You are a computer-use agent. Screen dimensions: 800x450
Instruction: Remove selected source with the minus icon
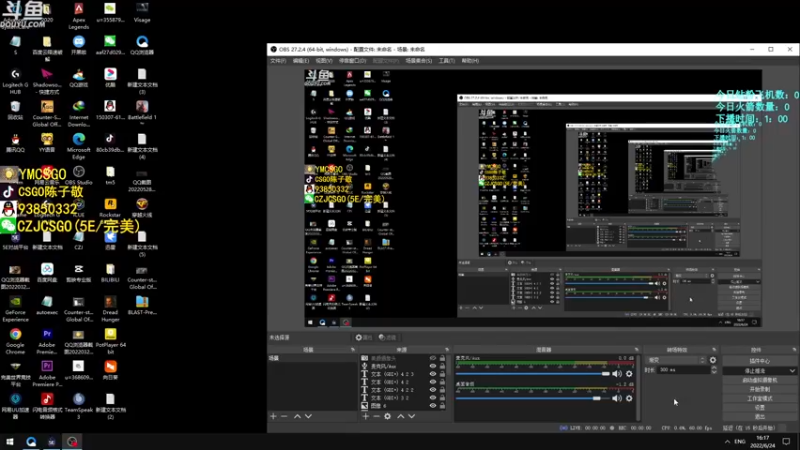[376, 416]
